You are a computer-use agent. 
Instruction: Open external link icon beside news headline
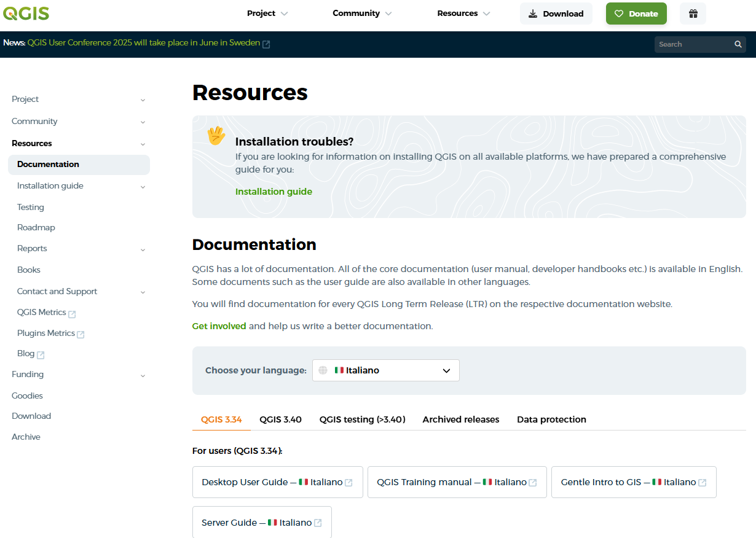pyautogui.click(x=266, y=44)
